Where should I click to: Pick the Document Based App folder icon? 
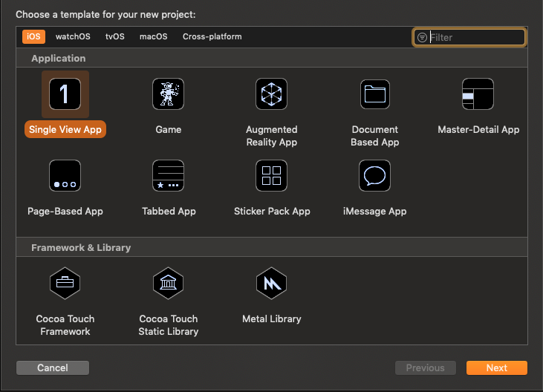[x=375, y=94]
